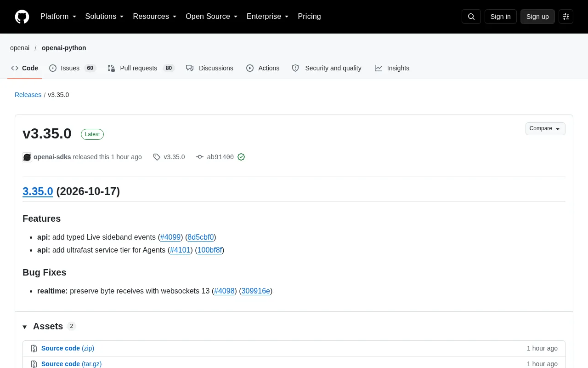Click the zip file icon beside Source code (zip)
The width and height of the screenshot is (588, 368).
[34, 349]
